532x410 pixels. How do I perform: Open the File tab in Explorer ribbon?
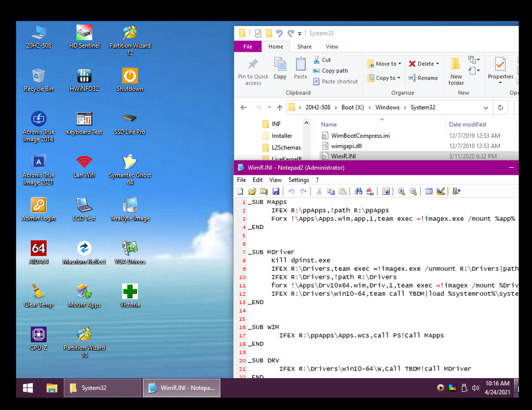click(x=248, y=47)
